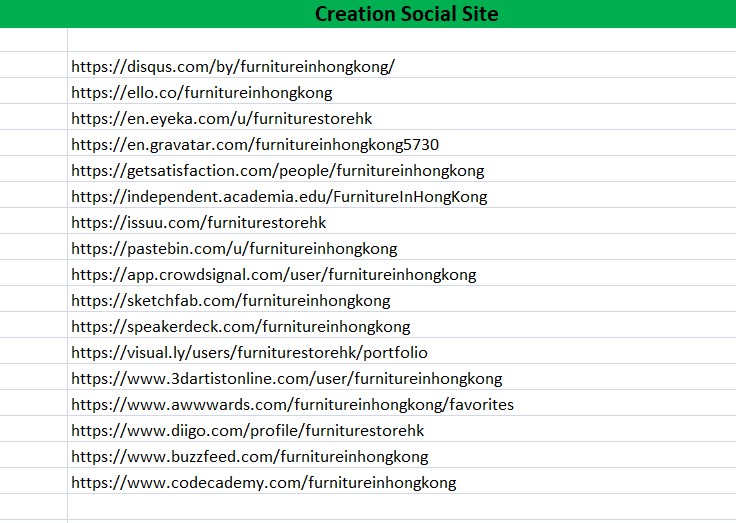Click the codecademy.com furnitureinhongkong URL
736x523 pixels.
(264, 483)
